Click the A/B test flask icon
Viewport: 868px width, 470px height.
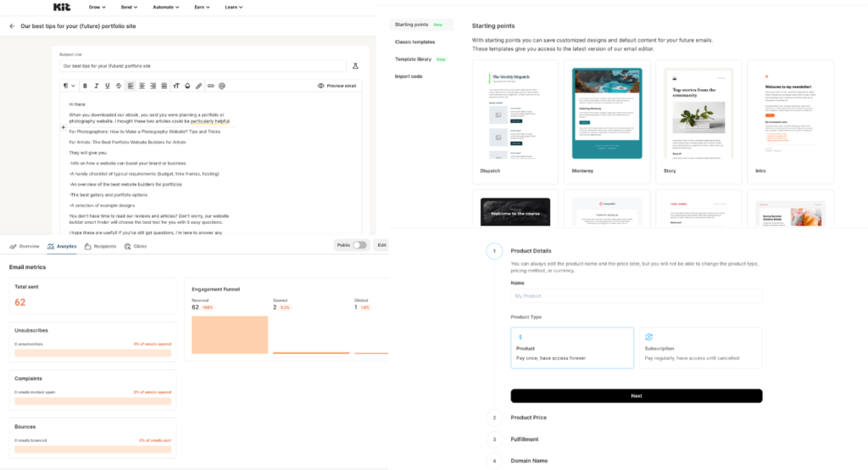click(355, 66)
